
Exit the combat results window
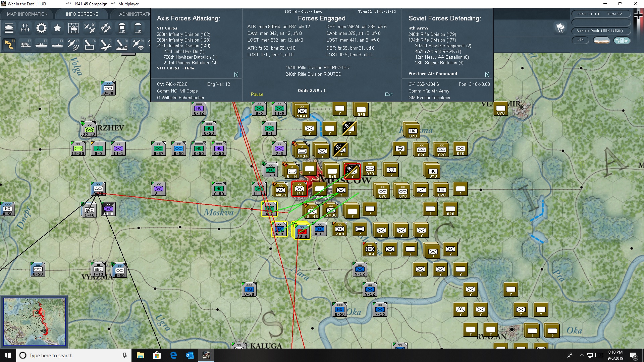click(389, 94)
